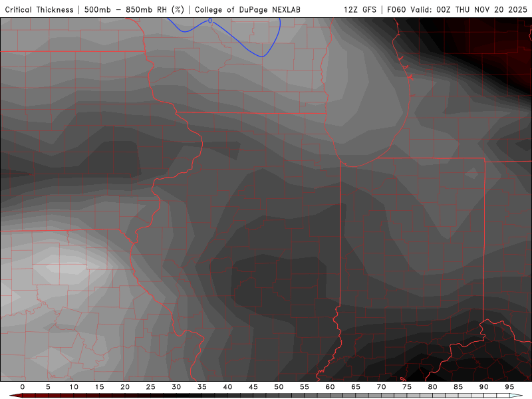Image resolution: width=532 pixels, height=399 pixels.
Task: Click the "College of DuPage NEXLAB" text
Action: (x=247, y=9)
